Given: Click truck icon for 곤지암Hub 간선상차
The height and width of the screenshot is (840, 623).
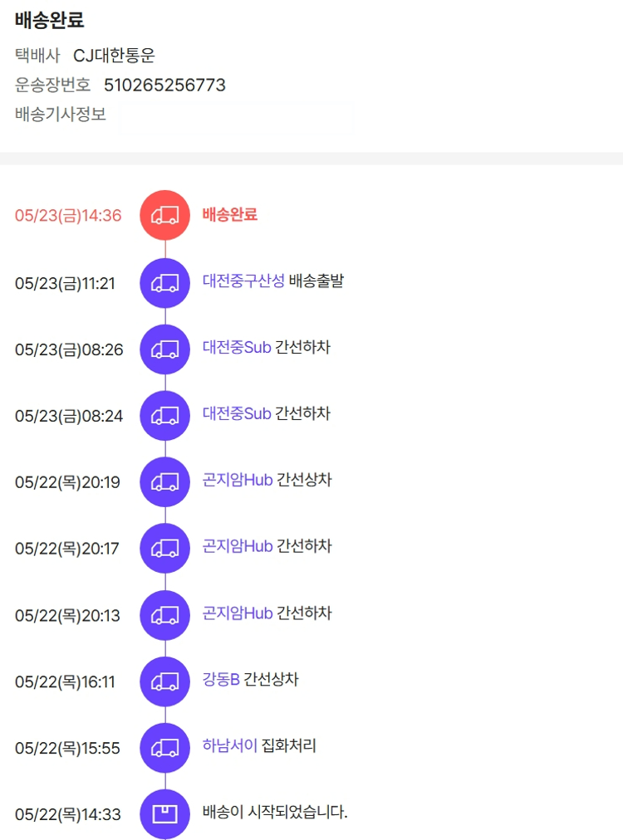Looking at the screenshot, I should click(x=164, y=482).
